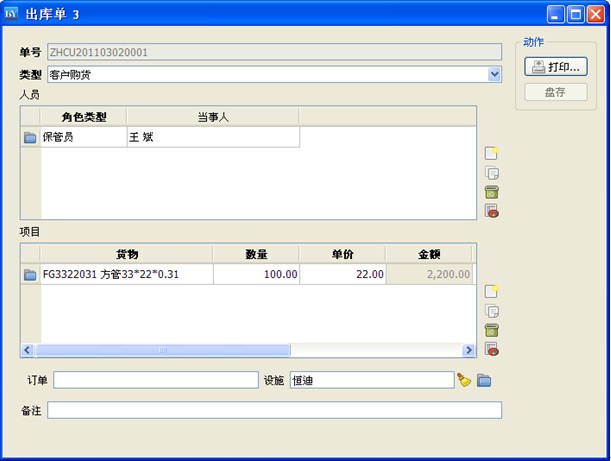Clear 设施 field with broom icon

pyautogui.click(x=464, y=380)
